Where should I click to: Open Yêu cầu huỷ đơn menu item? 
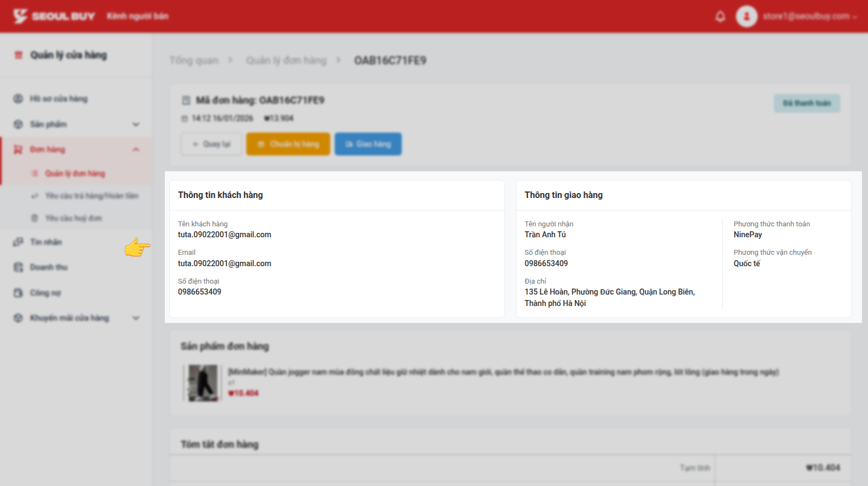73,218
